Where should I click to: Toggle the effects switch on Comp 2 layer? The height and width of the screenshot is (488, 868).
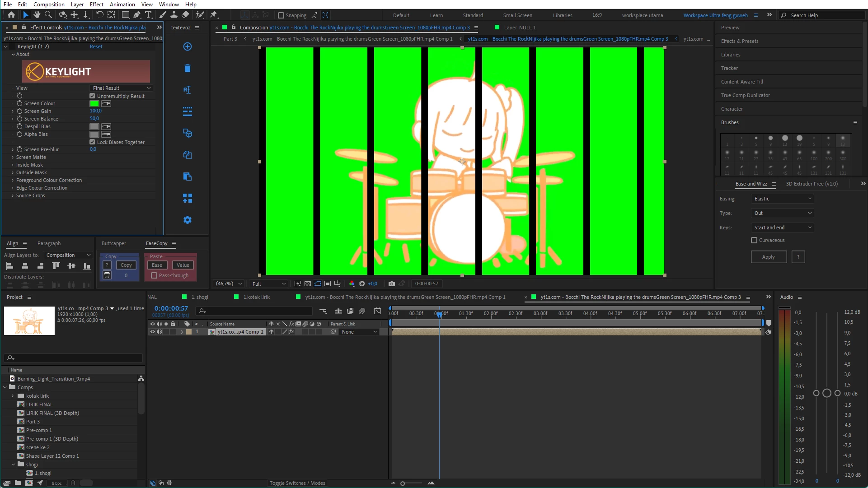291,332
